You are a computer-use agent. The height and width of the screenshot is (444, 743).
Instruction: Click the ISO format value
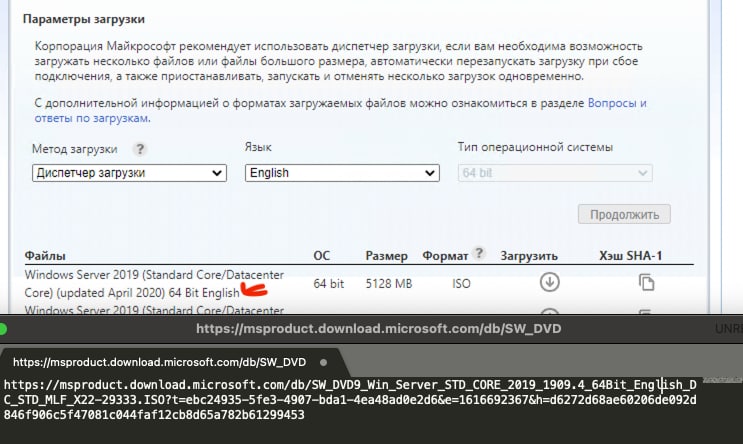[x=461, y=284]
